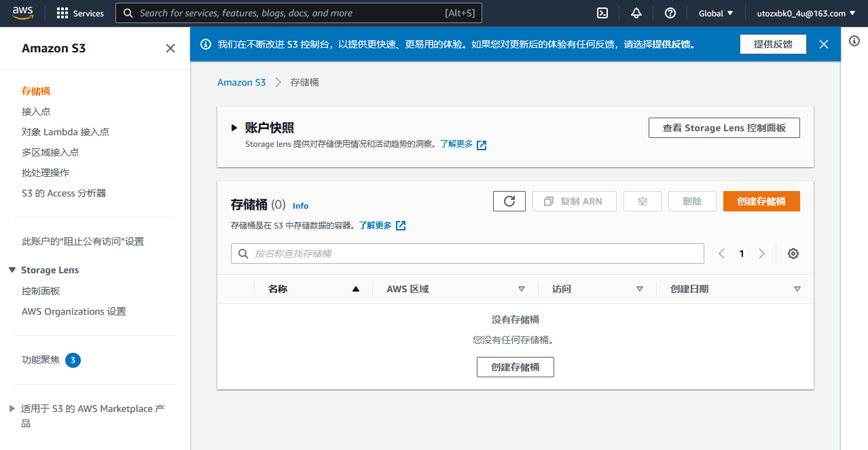
Task: Click external link icon beside 存储桶 了解更多
Action: tap(401, 226)
